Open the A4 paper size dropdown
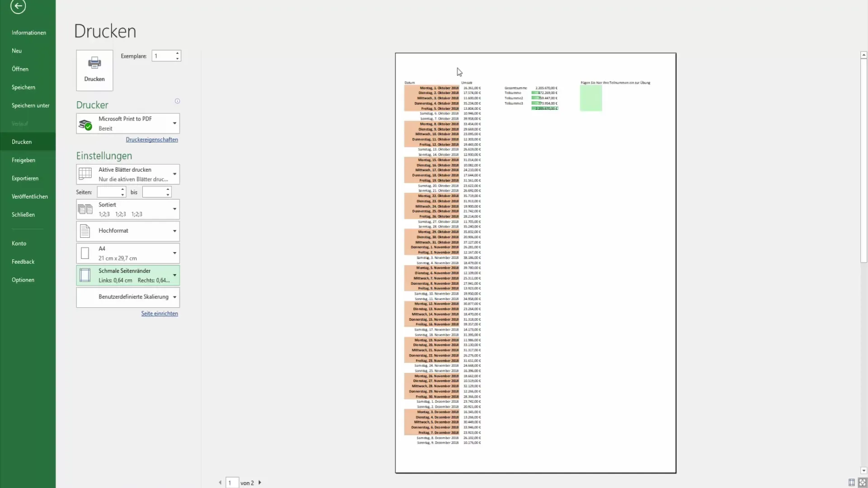The image size is (868, 488). [x=175, y=253]
